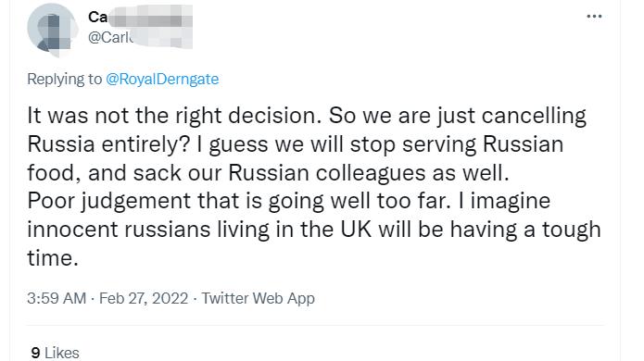Open the author's @Carl handle

110,37
